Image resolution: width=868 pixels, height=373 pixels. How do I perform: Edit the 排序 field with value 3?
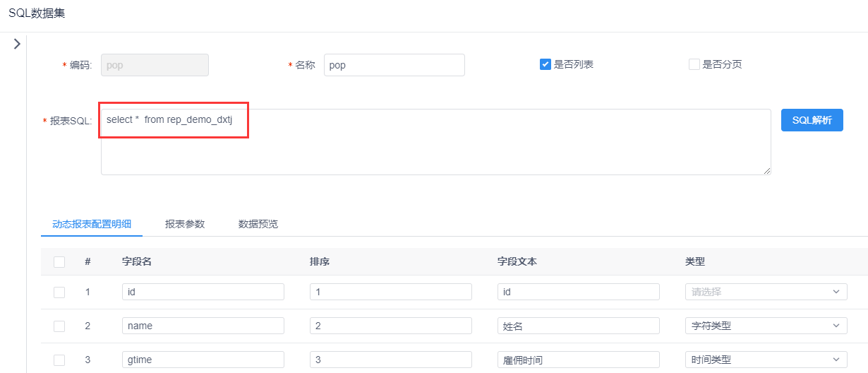391,360
